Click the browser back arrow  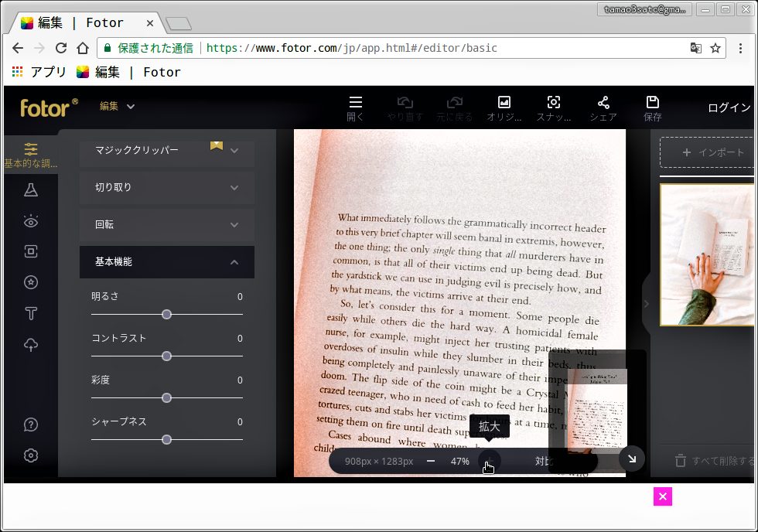coord(18,48)
